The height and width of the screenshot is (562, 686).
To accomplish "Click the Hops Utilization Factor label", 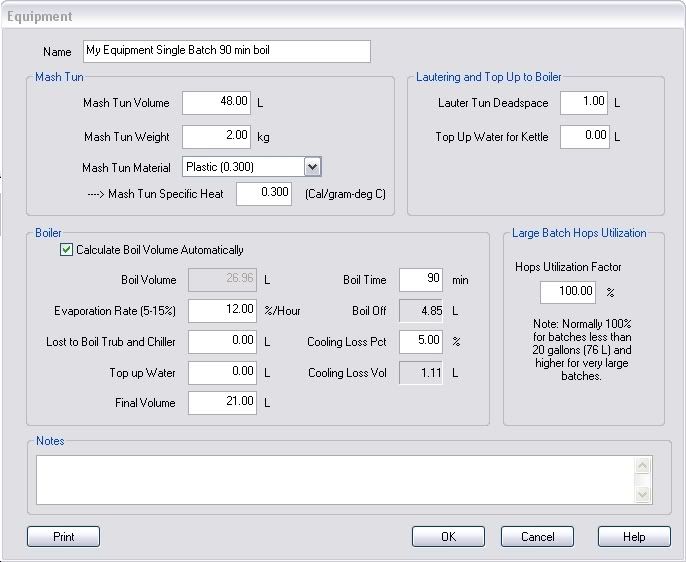I will 568,267.
